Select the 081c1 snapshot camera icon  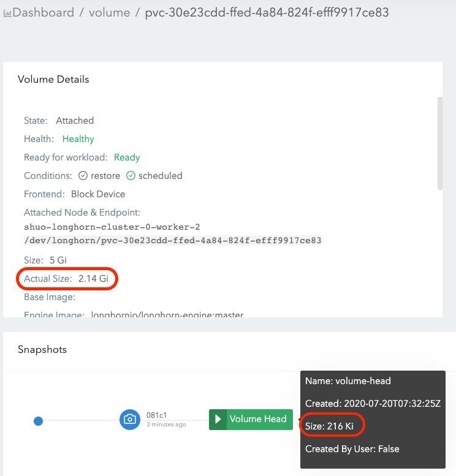tap(129, 420)
